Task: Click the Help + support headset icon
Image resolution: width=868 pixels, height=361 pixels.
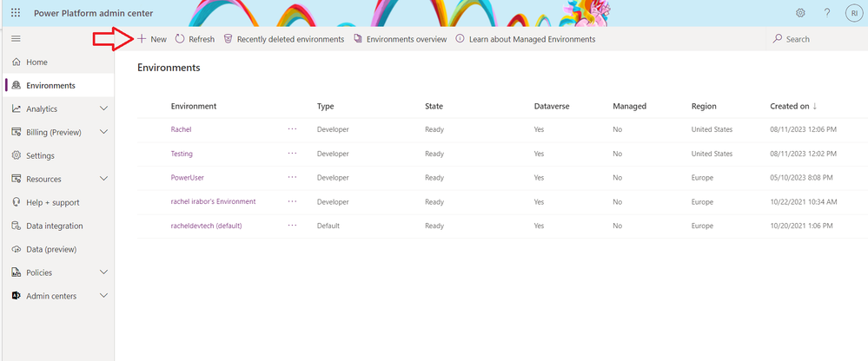Action: point(17,202)
